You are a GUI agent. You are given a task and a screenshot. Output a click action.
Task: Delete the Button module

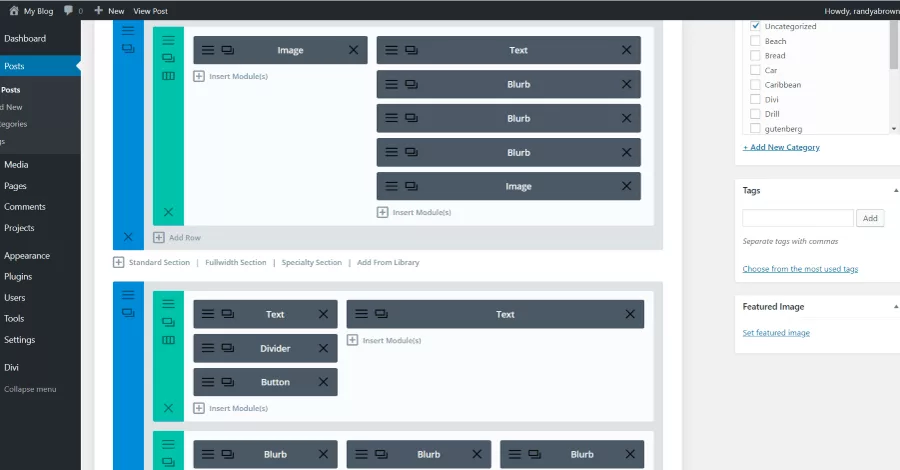324,382
